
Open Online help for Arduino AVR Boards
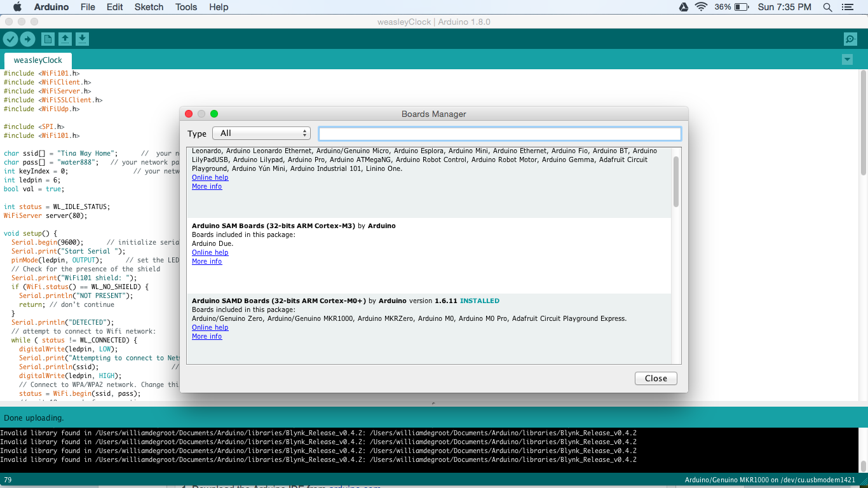pyautogui.click(x=210, y=177)
